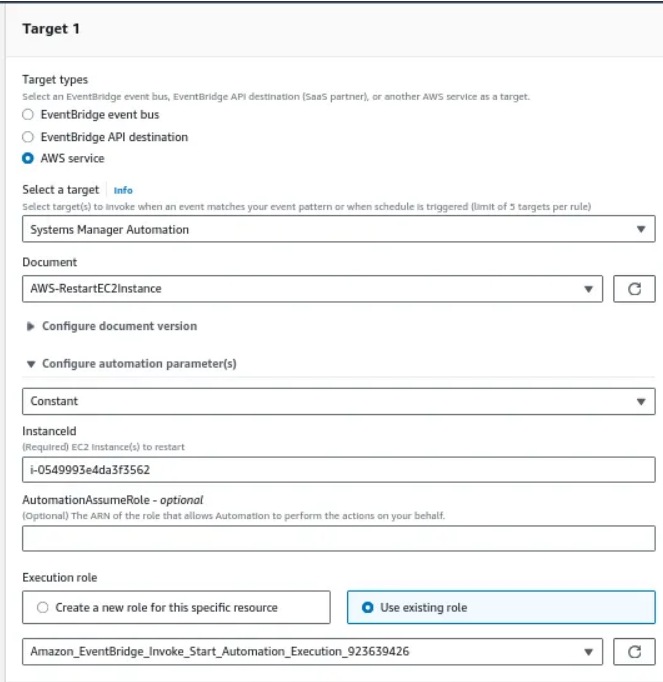Click the InstanceId input field
The image size is (663, 682).
[x=338, y=470]
